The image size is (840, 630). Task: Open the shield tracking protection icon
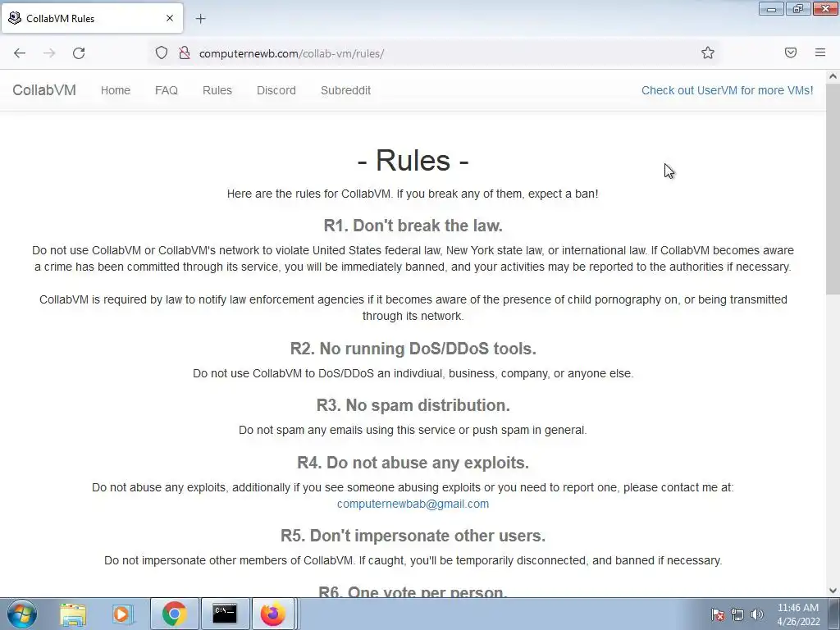click(x=162, y=52)
